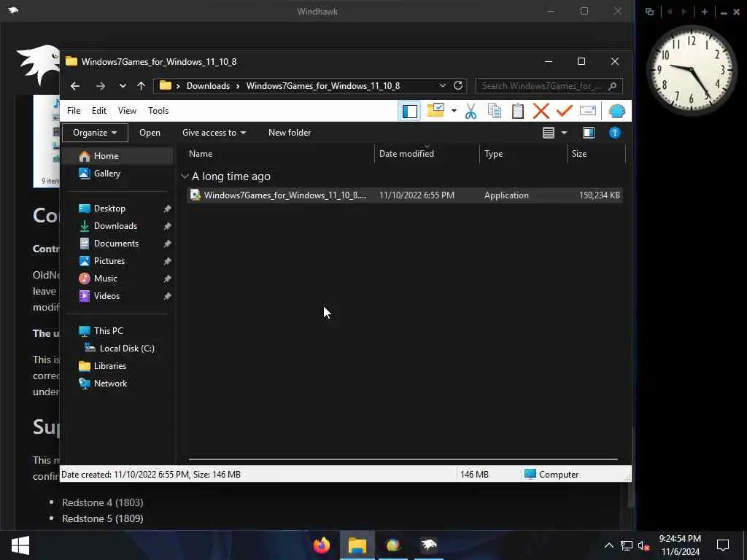Open the address bar history dropdown
Viewport: 747px width, 560px height.
[x=443, y=86]
